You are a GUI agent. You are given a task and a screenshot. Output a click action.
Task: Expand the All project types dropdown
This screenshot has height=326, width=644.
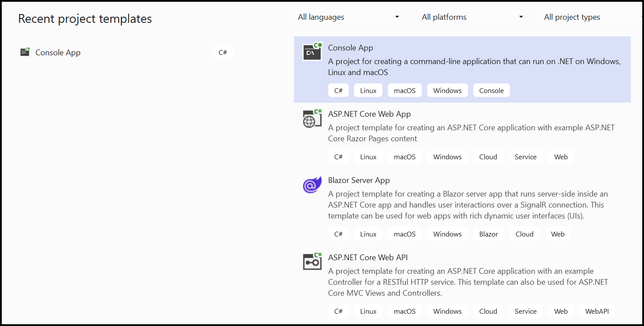point(591,17)
